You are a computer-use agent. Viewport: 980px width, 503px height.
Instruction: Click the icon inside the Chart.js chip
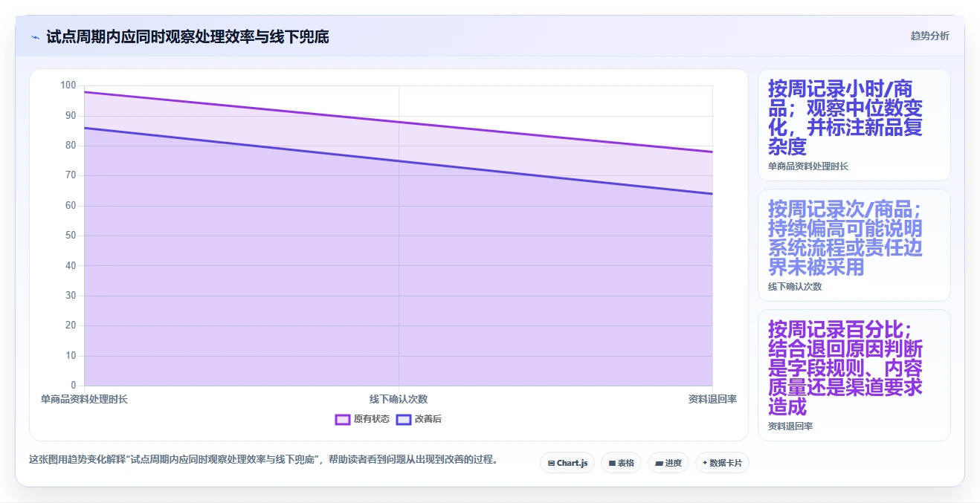551,463
